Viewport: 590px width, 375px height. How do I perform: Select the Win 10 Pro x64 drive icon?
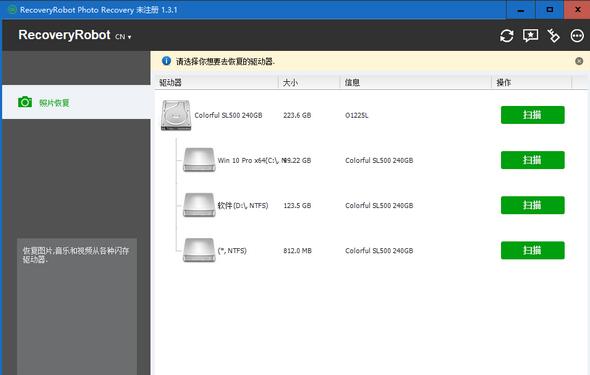click(x=199, y=160)
